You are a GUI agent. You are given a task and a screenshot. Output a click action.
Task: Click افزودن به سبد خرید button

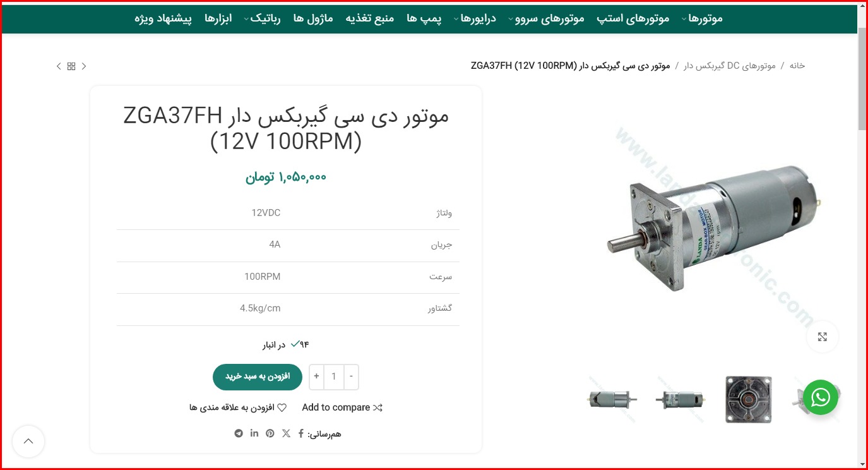tap(258, 377)
